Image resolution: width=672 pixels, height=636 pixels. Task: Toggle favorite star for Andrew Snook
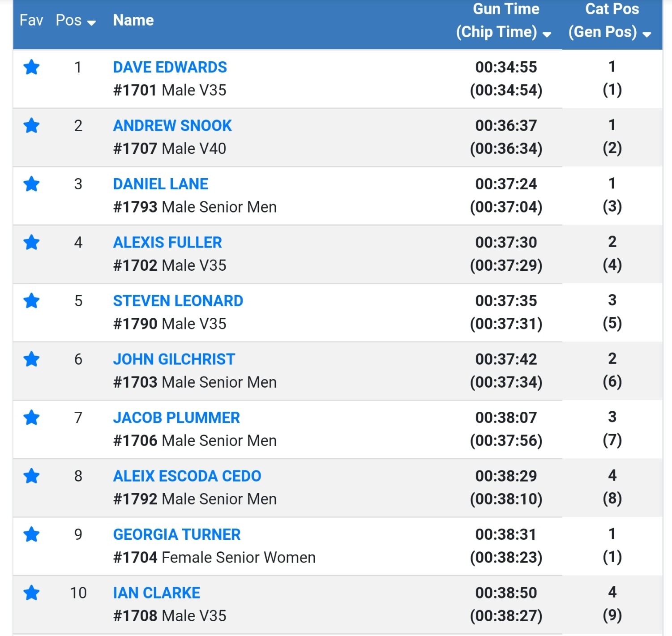coord(31,126)
